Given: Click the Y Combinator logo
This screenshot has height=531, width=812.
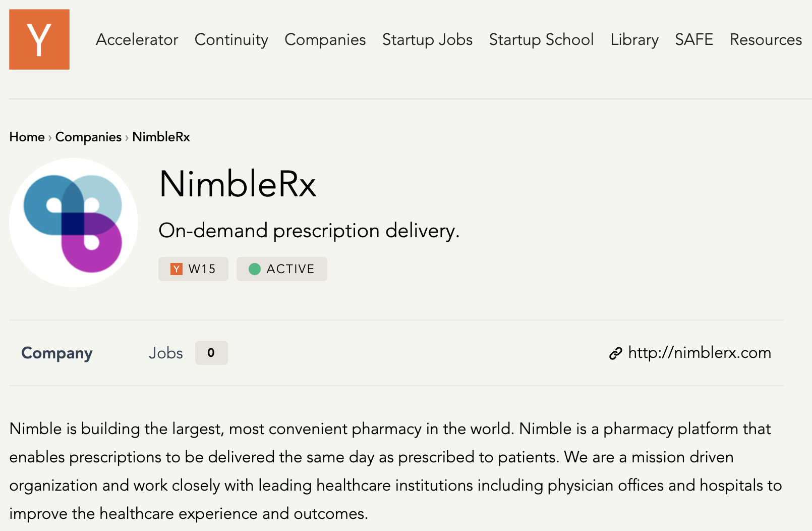Looking at the screenshot, I should pos(39,39).
